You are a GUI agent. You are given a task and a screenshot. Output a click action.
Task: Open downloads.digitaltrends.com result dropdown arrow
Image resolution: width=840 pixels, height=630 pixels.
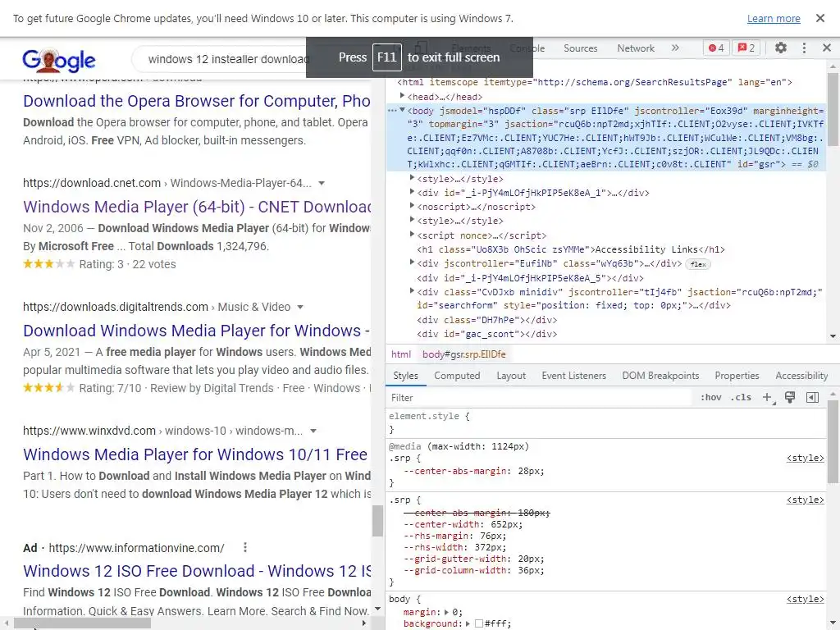pos(300,307)
